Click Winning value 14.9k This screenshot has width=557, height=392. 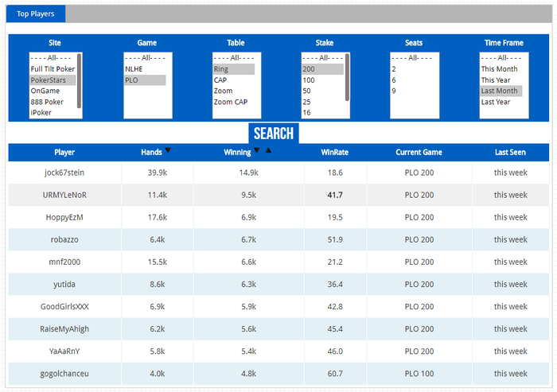coord(248,173)
